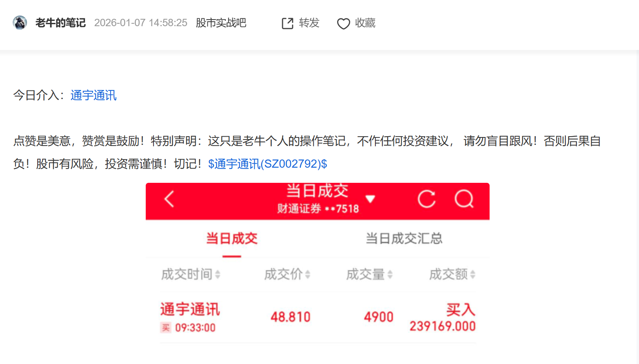Switch to 当日成交汇总 tab
639x364 pixels.
(x=404, y=238)
